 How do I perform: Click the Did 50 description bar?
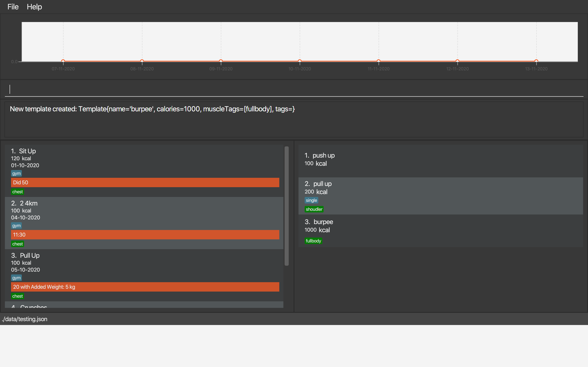145,182
